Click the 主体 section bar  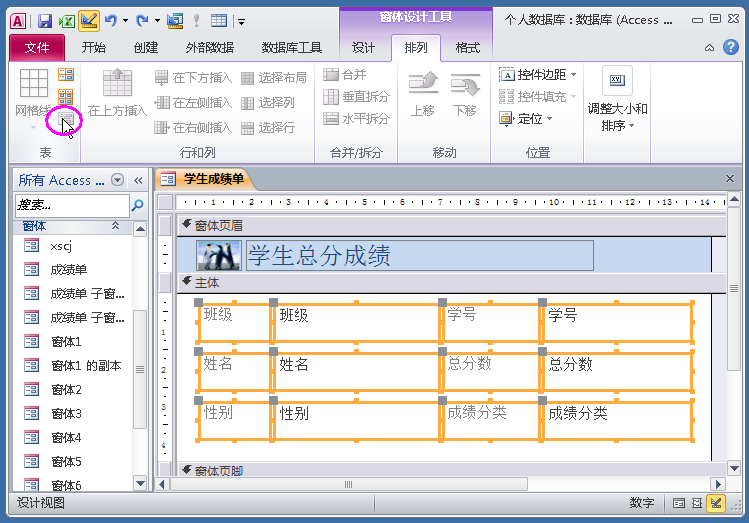(x=440, y=283)
